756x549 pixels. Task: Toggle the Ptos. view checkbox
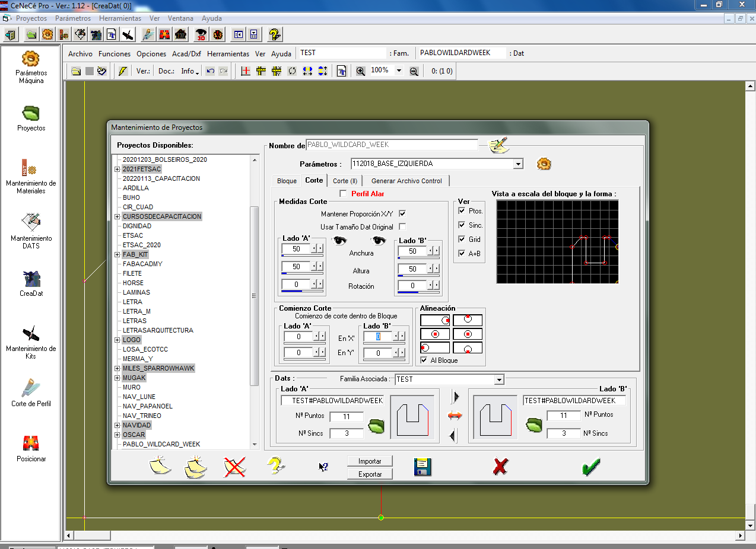(x=462, y=210)
